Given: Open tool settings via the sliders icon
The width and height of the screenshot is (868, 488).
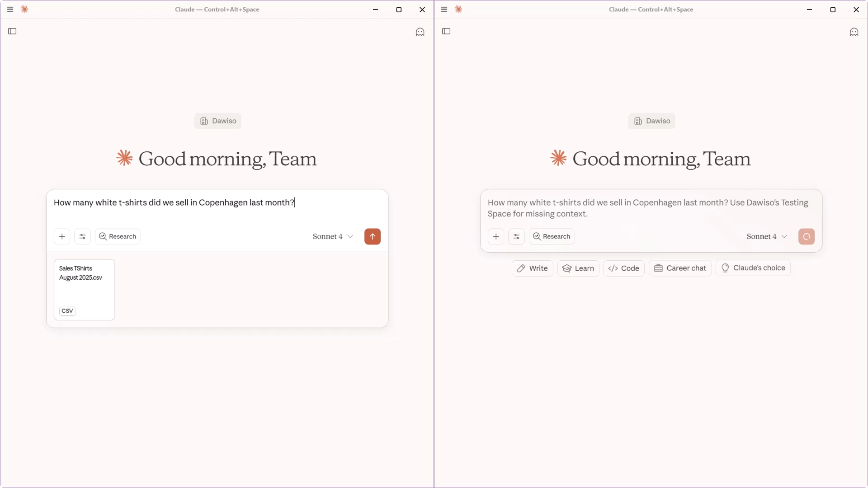Looking at the screenshot, I should (82, 236).
